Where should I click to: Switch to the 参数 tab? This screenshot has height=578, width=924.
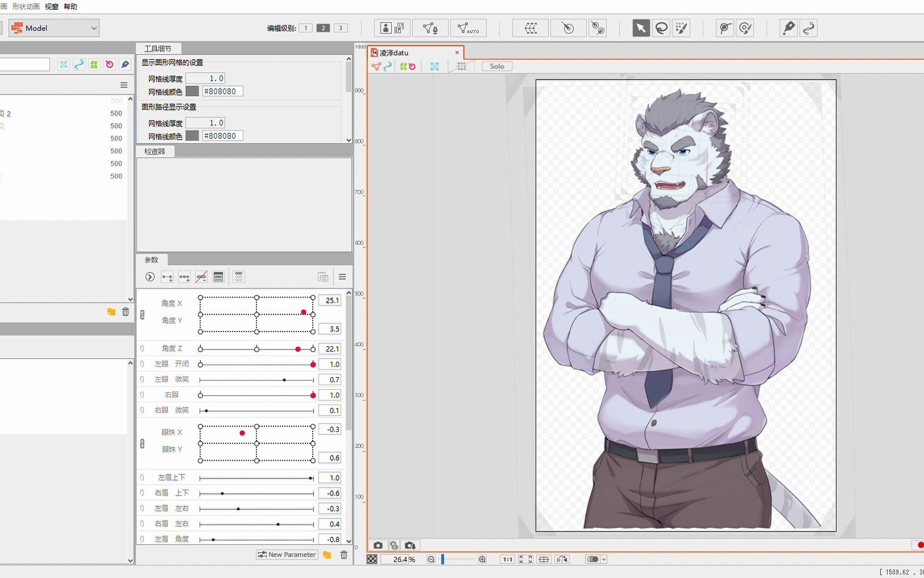click(x=151, y=260)
